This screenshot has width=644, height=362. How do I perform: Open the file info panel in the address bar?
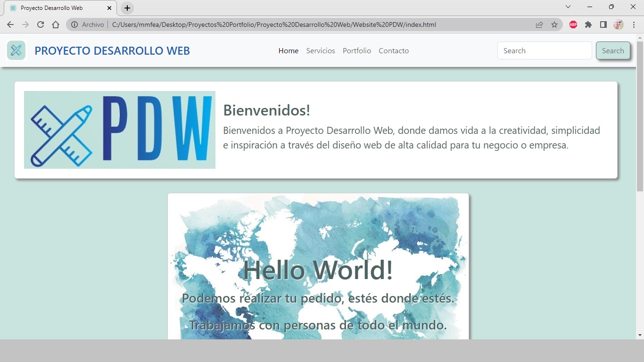pyautogui.click(x=75, y=25)
